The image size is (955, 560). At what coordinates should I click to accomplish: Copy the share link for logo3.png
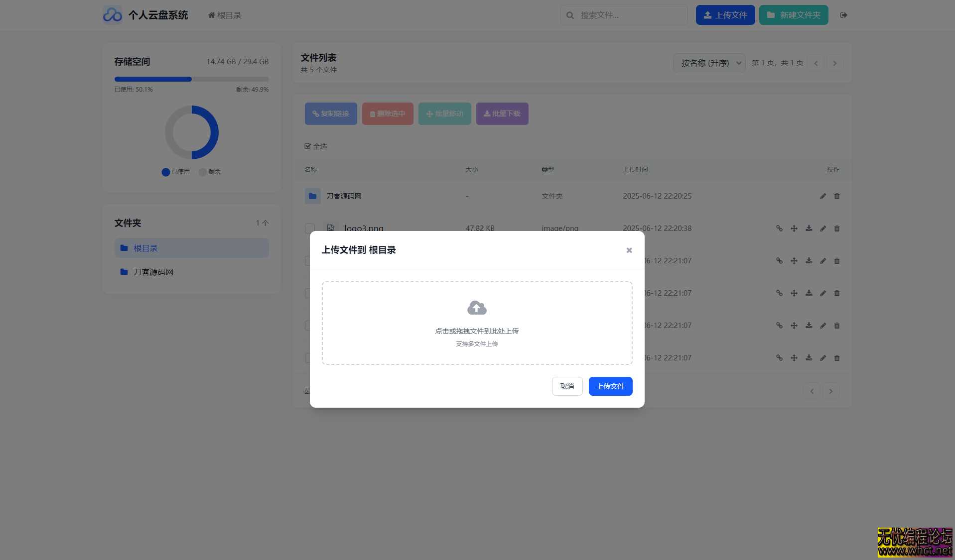[779, 228]
